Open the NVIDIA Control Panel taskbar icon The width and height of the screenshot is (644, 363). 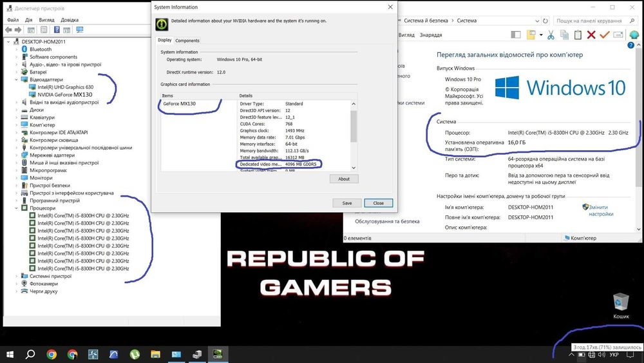pos(218,355)
